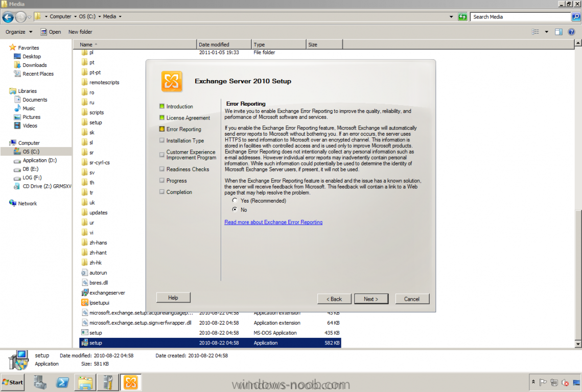The width and height of the screenshot is (582, 392).
Task: Select LOG (F:) drive
Action: (x=28, y=178)
